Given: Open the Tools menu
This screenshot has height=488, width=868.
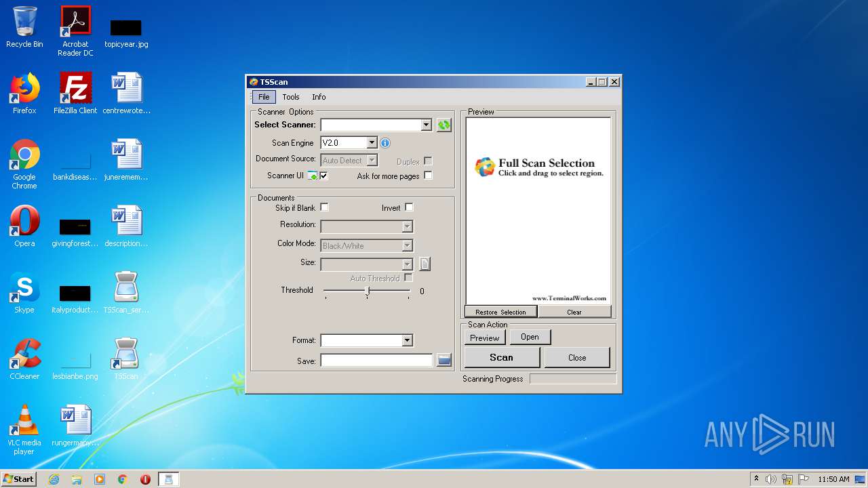Looking at the screenshot, I should [291, 97].
